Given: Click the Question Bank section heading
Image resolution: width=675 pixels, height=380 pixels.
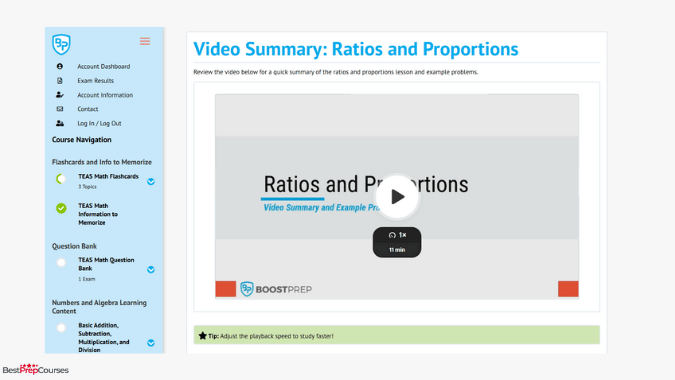Looking at the screenshot, I should pyautogui.click(x=74, y=246).
